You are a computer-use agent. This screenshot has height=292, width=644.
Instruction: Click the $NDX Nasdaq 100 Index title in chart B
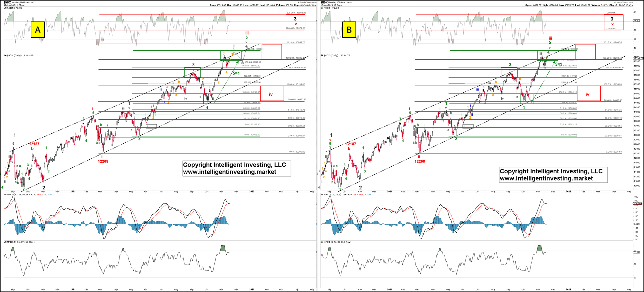336,2
